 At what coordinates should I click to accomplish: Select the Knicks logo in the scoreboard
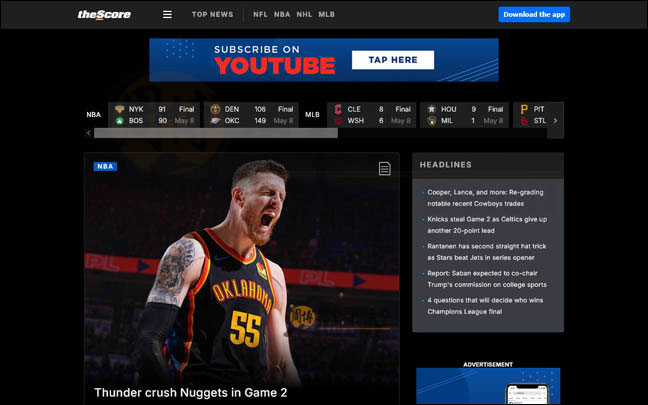tap(119, 109)
